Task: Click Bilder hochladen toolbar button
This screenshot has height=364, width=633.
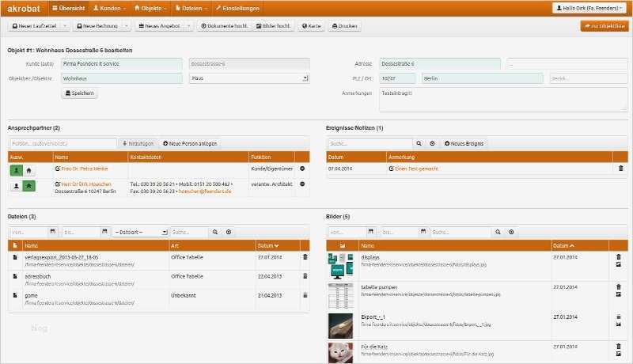Action: [x=273, y=26]
